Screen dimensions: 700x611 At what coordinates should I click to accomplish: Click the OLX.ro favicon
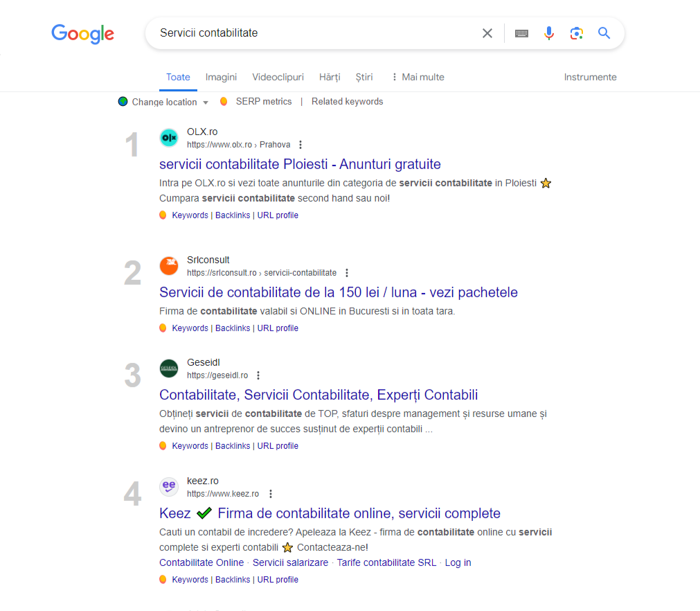point(168,137)
